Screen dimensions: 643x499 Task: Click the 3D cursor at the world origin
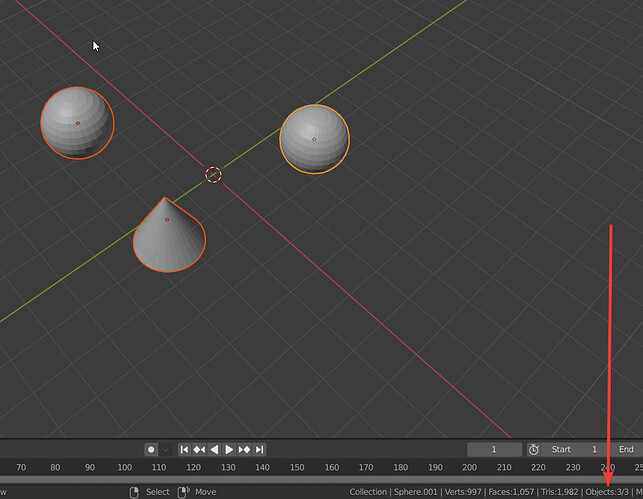[x=213, y=175]
